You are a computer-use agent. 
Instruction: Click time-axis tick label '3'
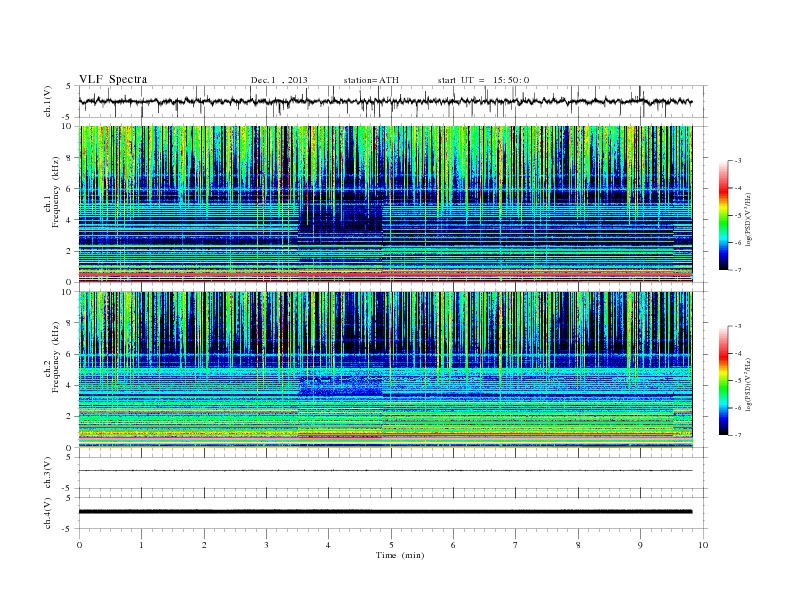coord(266,545)
